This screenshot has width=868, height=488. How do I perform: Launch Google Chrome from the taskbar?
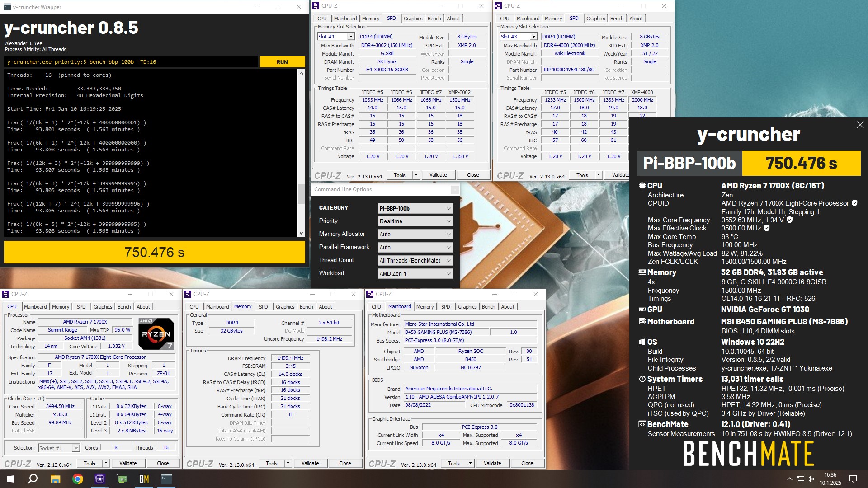(x=78, y=479)
